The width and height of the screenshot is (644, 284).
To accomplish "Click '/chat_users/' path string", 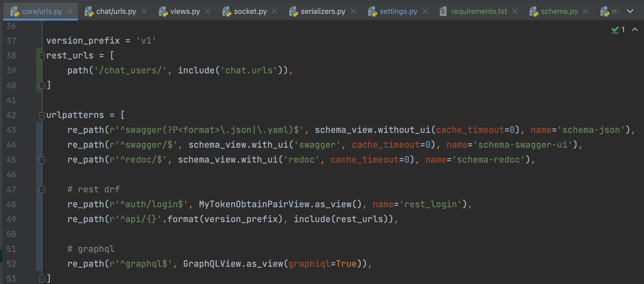I will pos(130,70).
